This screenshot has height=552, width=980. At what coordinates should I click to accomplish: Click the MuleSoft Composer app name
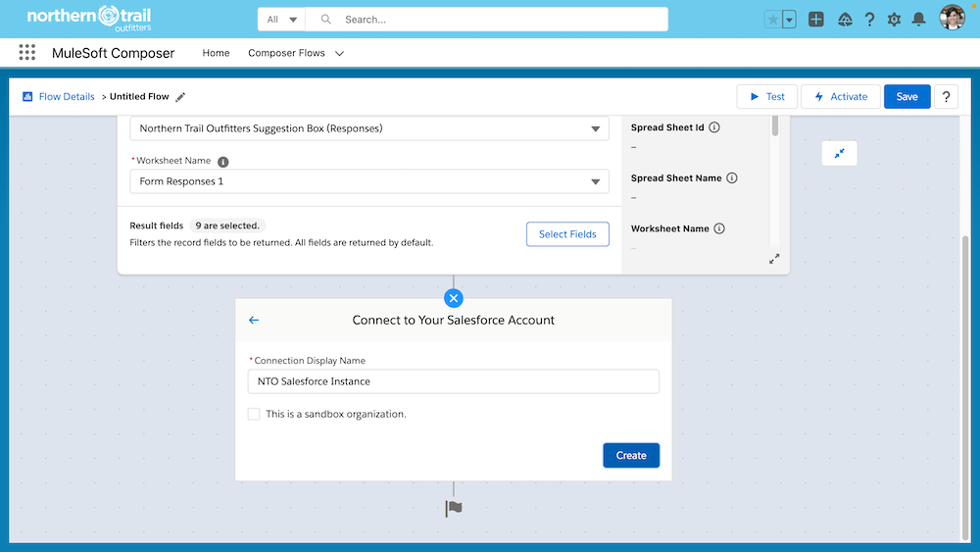click(113, 53)
